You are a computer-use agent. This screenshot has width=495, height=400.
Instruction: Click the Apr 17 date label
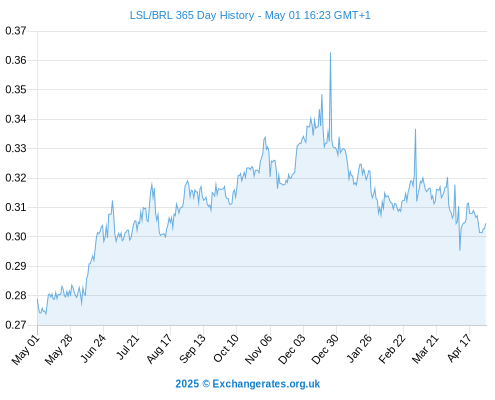[x=460, y=348]
